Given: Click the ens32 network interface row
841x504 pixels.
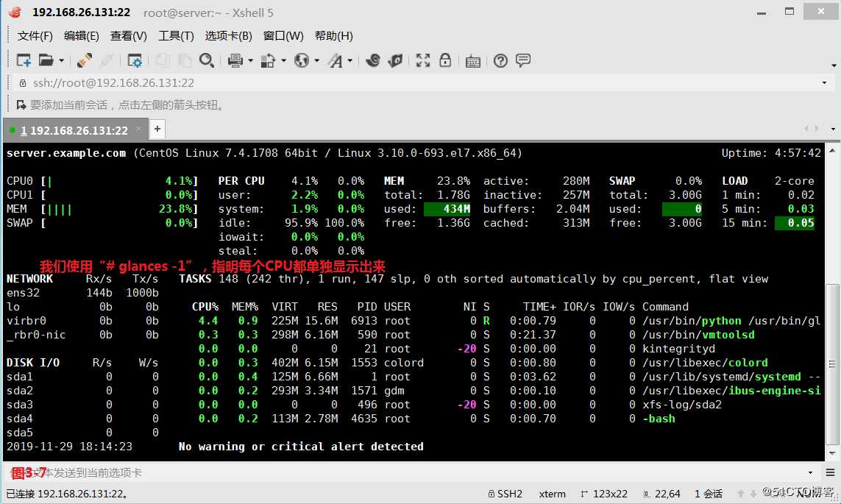Looking at the screenshot, I should 82,294.
